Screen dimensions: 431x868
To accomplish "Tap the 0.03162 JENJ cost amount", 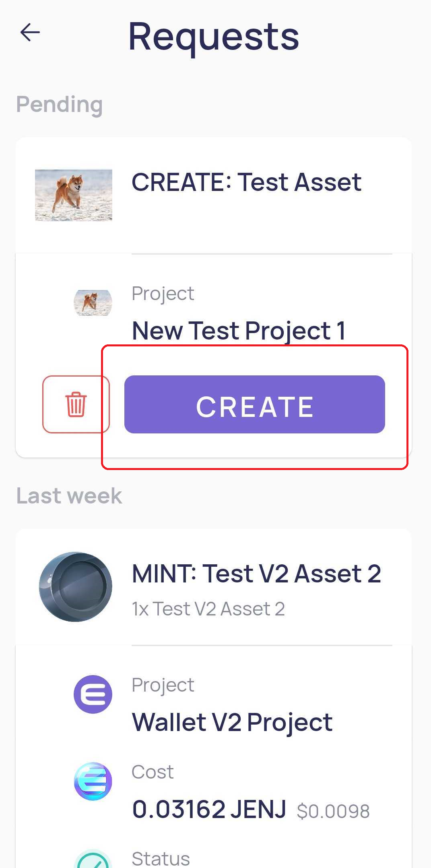I will click(209, 809).
